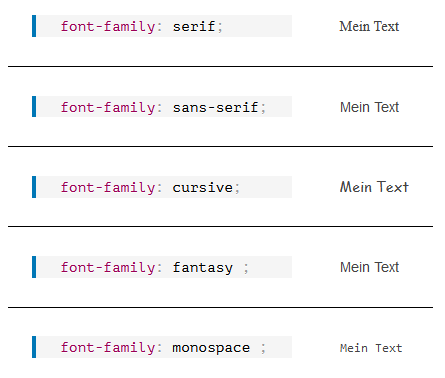445x378 pixels.
Task: Click the monospace font-family code block
Action: [162, 347]
